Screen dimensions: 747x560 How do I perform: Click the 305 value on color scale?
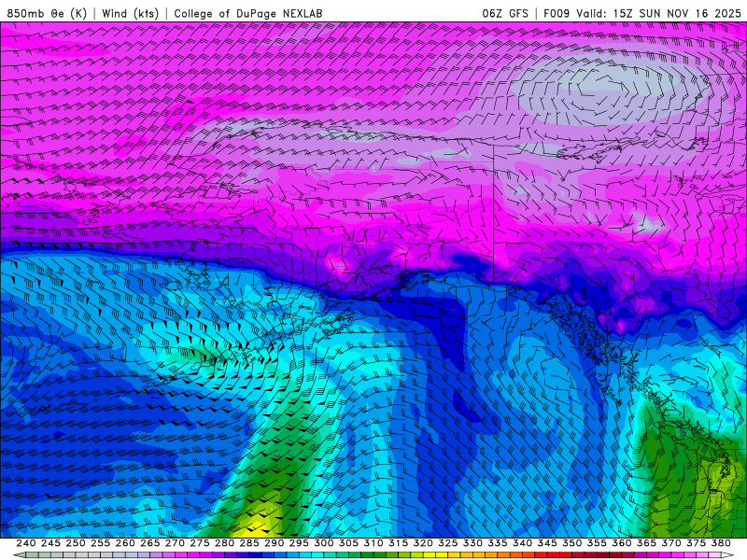point(348,543)
